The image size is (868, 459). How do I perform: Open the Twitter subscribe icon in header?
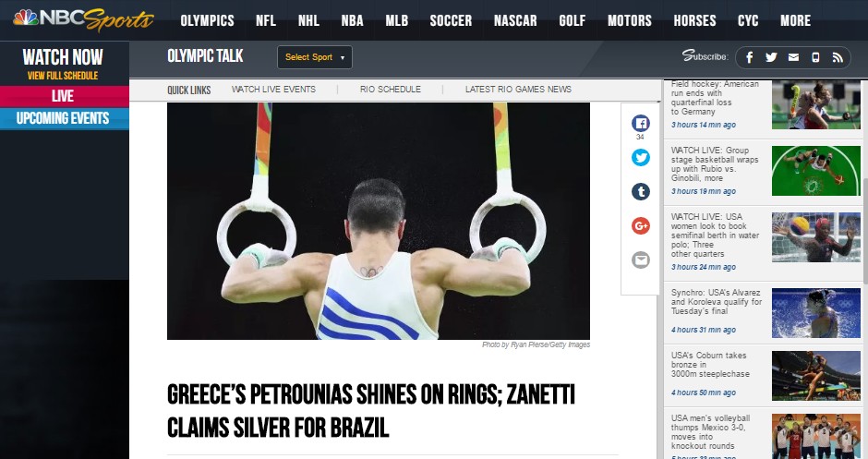tap(771, 57)
